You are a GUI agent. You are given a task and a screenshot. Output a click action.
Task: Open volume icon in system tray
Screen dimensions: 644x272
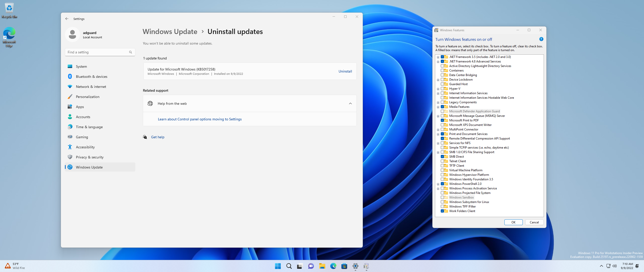(x=615, y=266)
